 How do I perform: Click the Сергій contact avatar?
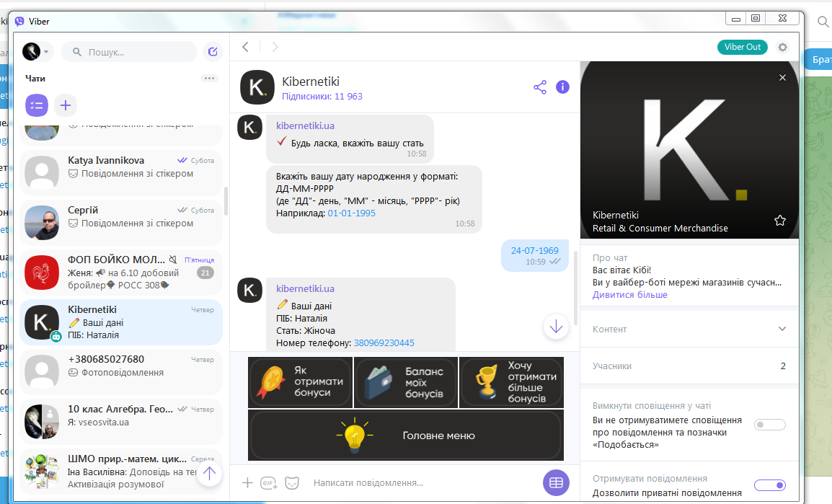[42, 222]
